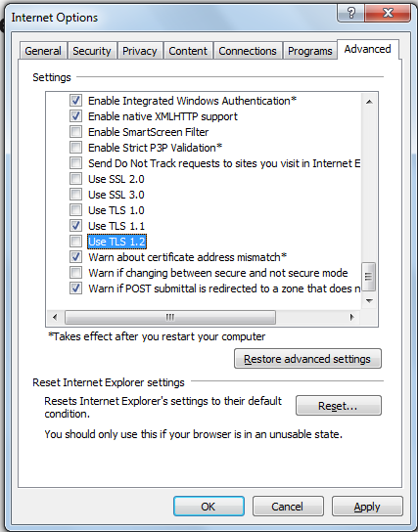Uncheck the Use TLS 1.1 option
The width and height of the screenshot is (418, 532).
tap(75, 226)
